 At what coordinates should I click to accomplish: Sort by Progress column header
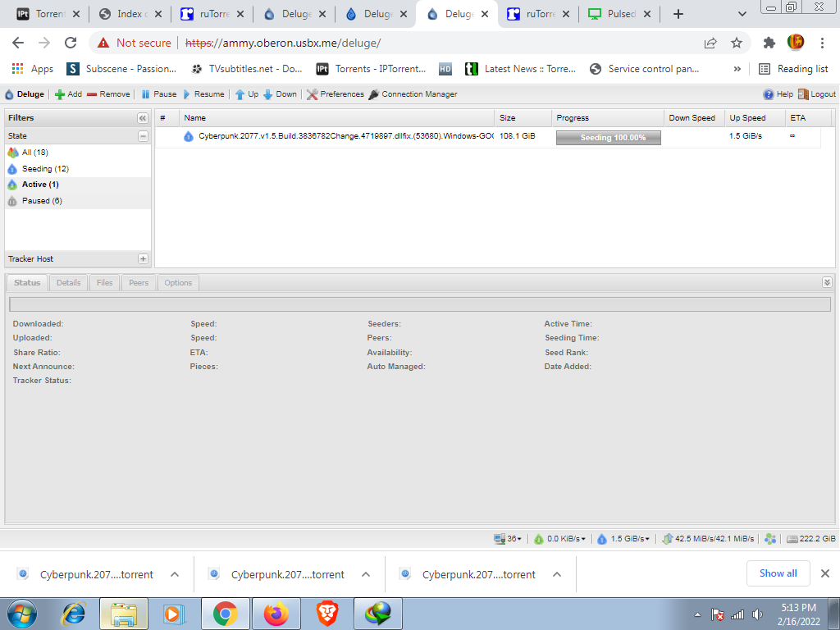coord(608,118)
